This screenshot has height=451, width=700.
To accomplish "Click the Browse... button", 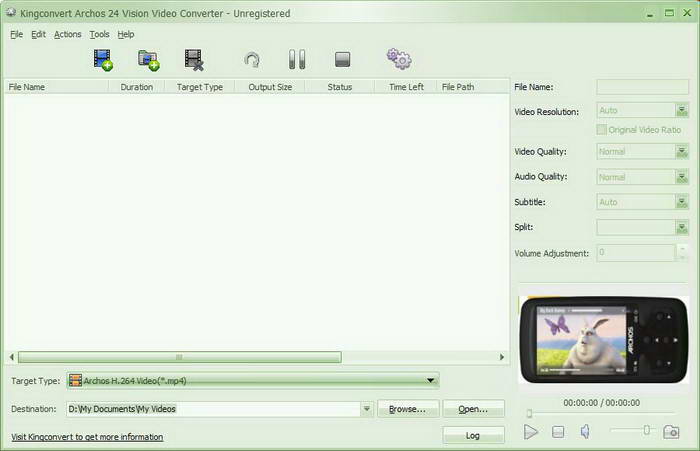I will coord(407,409).
